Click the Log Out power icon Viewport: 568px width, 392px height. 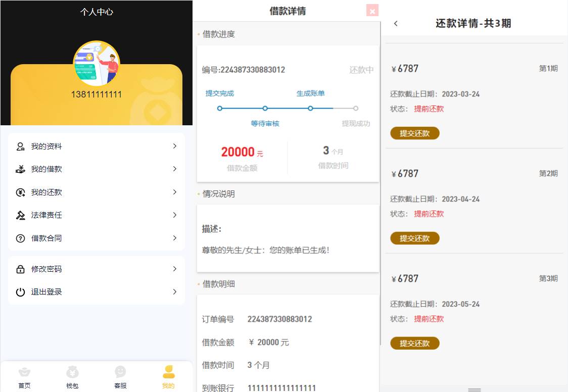pos(20,292)
